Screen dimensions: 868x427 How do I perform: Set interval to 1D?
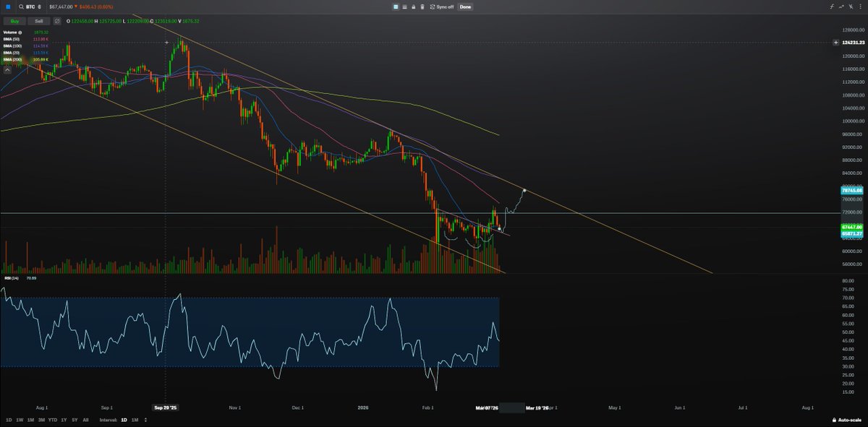(124, 420)
